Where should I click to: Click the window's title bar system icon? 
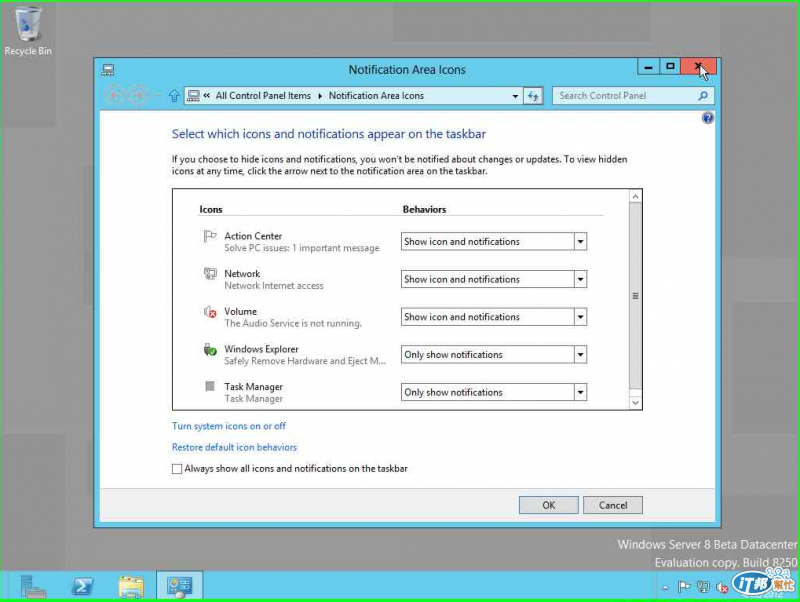pyautogui.click(x=108, y=70)
